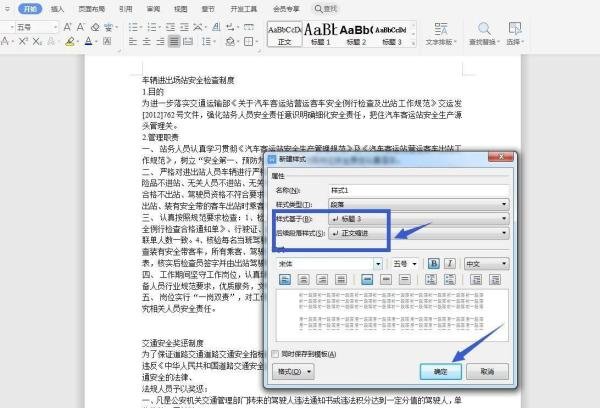Select the 标题 3 style in gallery

[x=391, y=34]
